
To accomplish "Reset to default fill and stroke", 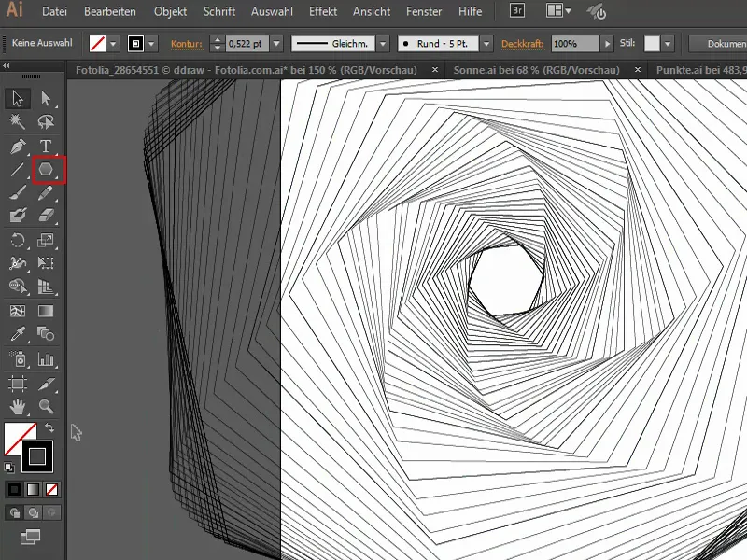I will coord(8,467).
